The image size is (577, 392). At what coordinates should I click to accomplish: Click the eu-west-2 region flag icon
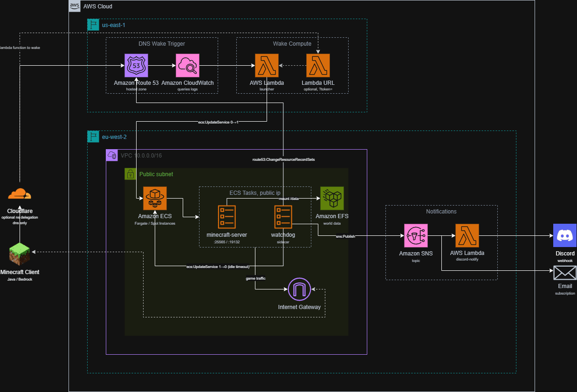coord(93,137)
